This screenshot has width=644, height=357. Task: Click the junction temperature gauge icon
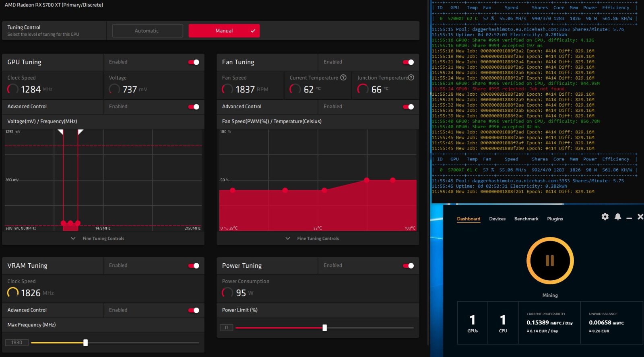click(x=363, y=89)
